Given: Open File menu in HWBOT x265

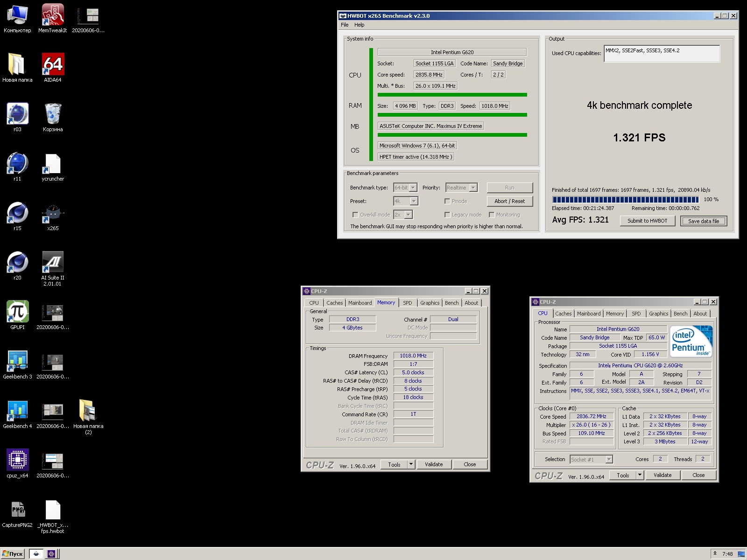Looking at the screenshot, I should [345, 25].
